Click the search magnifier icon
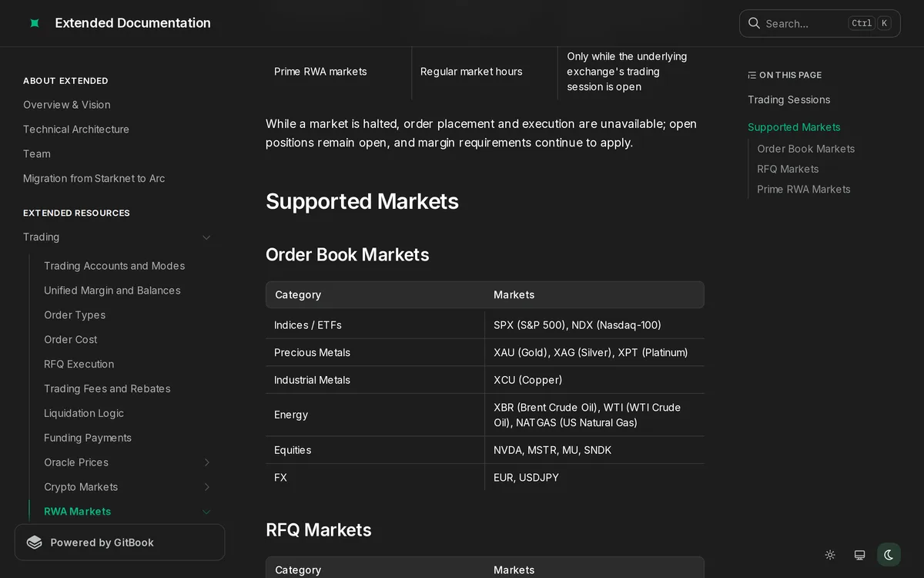The height and width of the screenshot is (578, 924). click(754, 23)
